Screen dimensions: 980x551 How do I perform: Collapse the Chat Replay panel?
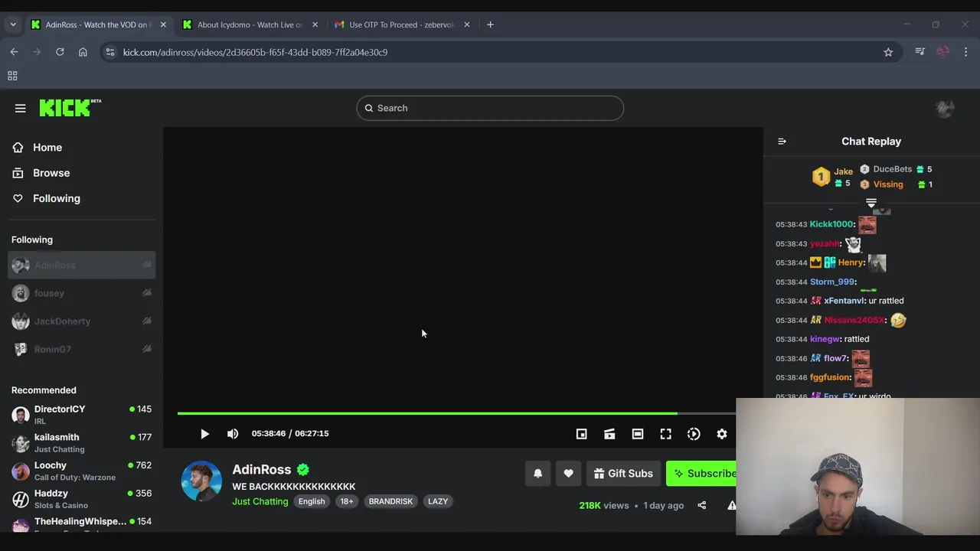pyautogui.click(x=782, y=142)
